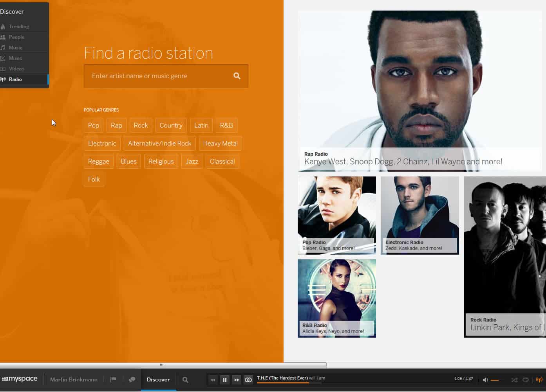Image resolution: width=546 pixels, height=392 pixels.
Task: Open Mixes in the Discover menu
Action: click(24, 58)
